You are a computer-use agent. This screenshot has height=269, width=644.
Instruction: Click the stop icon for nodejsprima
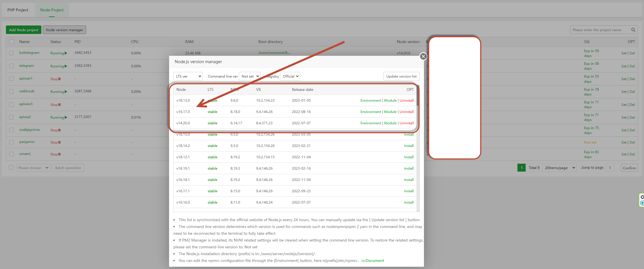click(59, 130)
